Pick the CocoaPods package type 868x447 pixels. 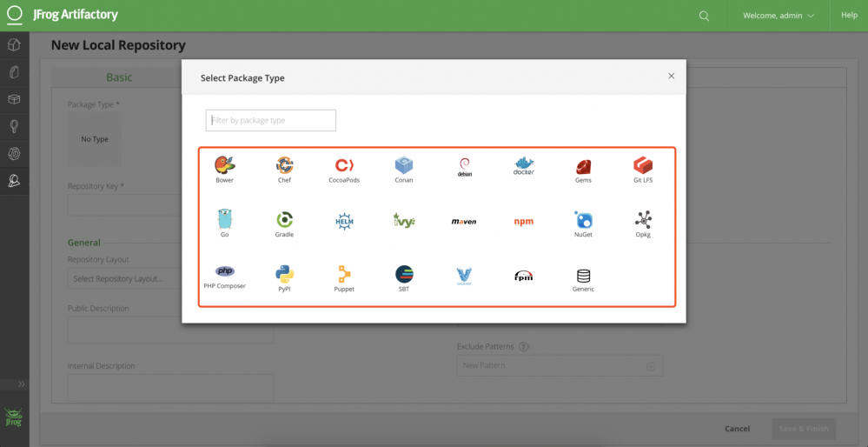[x=344, y=170]
